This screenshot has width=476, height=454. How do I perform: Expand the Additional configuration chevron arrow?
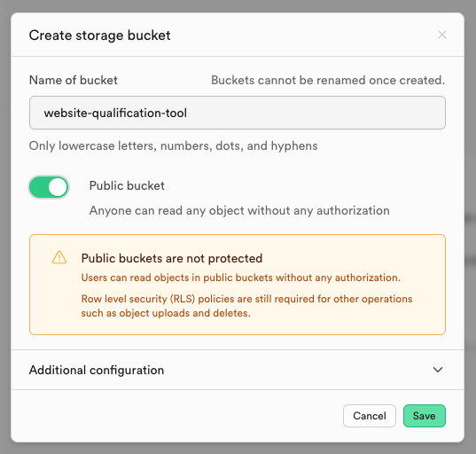click(x=438, y=370)
